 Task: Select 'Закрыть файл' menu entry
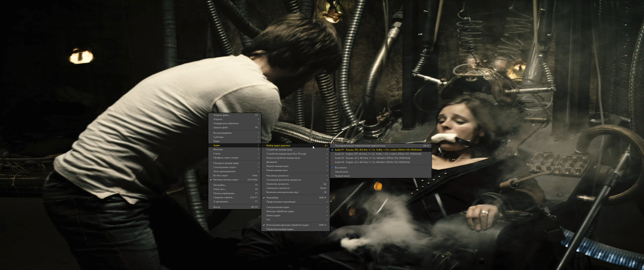click(x=235, y=127)
